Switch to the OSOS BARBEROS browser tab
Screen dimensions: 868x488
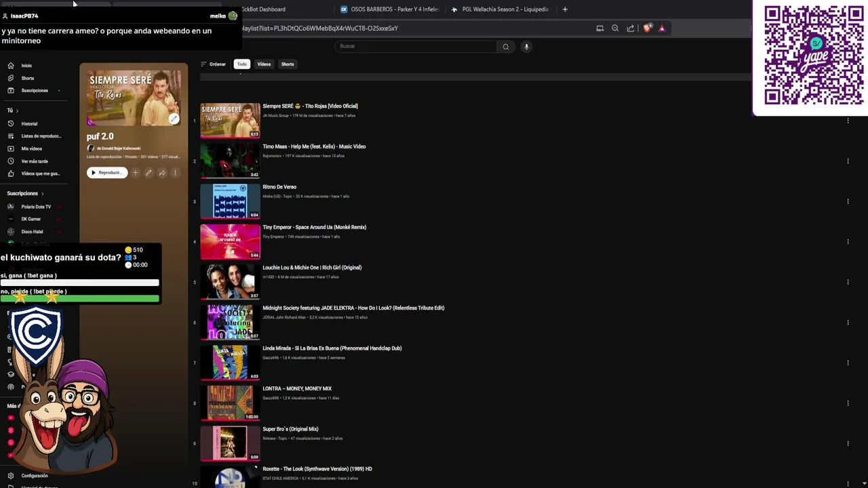pos(390,9)
